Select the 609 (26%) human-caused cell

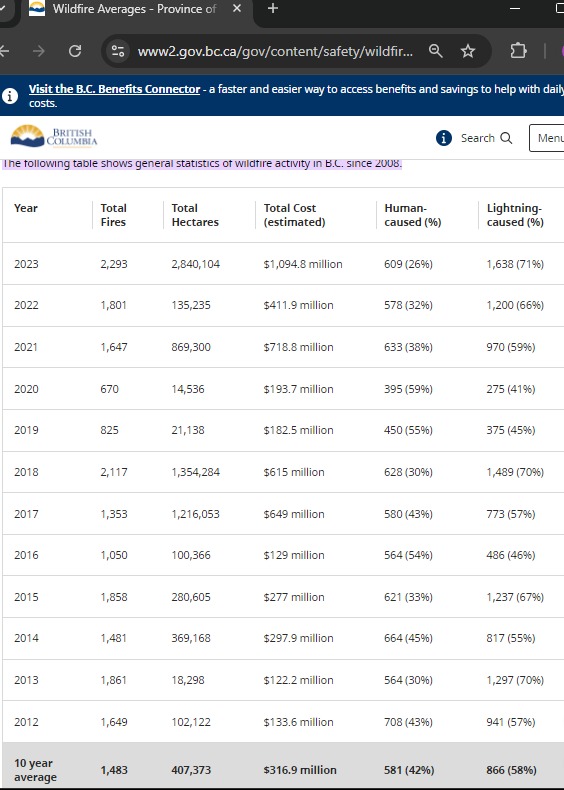tap(408, 264)
